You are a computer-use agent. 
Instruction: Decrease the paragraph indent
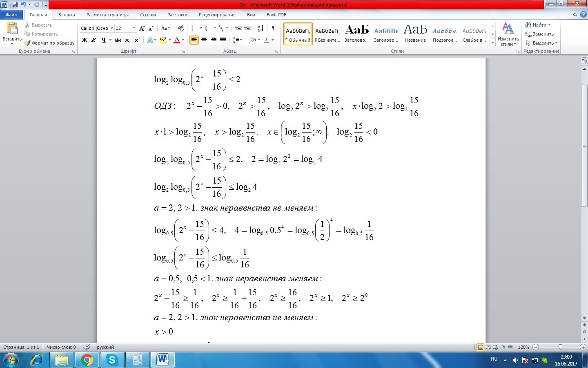click(239, 28)
